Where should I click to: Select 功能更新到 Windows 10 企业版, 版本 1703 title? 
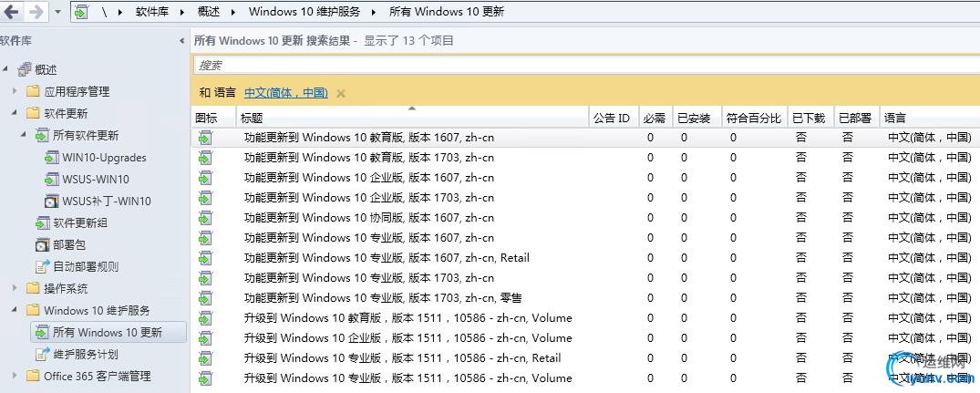click(368, 198)
